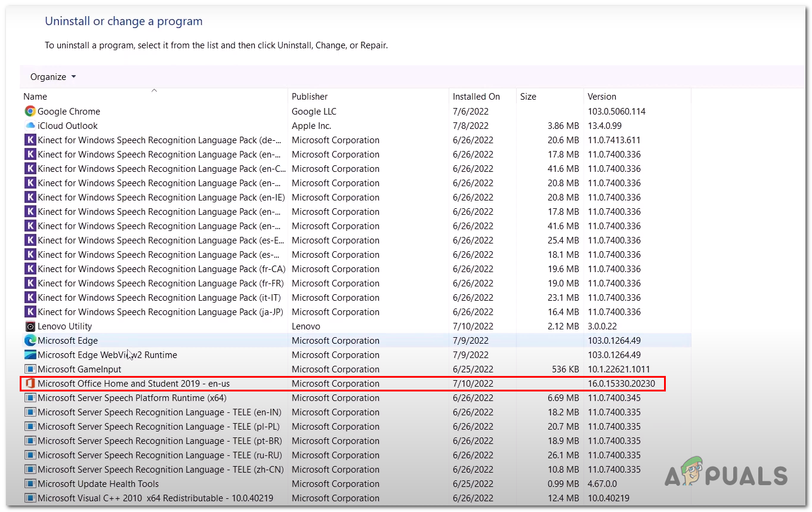The width and height of the screenshot is (812, 512).
Task: Select Kinect Language Pack (fr-FR) row
Action: 160,283
